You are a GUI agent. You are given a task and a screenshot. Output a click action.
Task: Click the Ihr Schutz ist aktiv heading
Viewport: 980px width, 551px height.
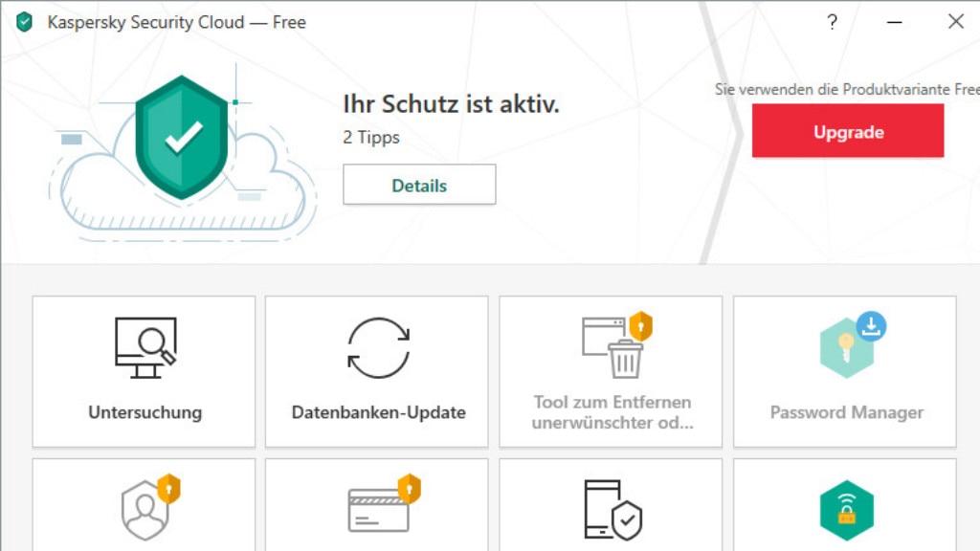(451, 104)
